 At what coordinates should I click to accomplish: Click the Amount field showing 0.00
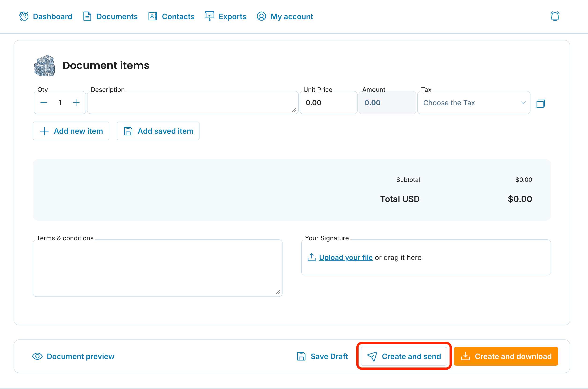click(x=387, y=102)
